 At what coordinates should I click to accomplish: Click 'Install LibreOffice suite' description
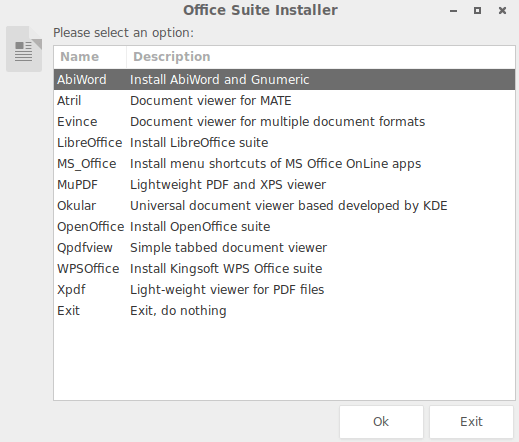(199, 143)
